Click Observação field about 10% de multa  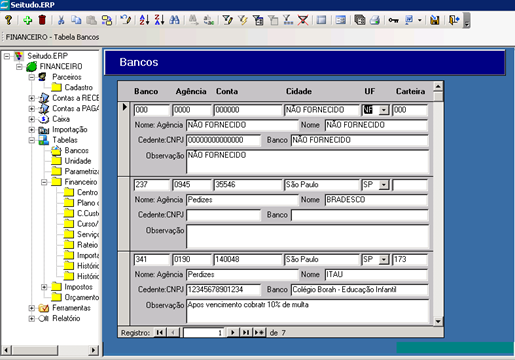click(x=307, y=311)
